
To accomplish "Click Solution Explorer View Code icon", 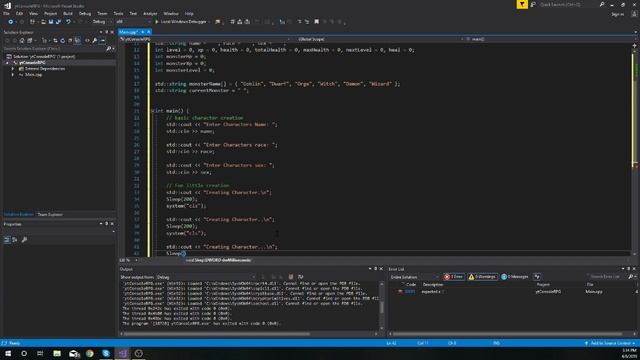I will 87,41.
